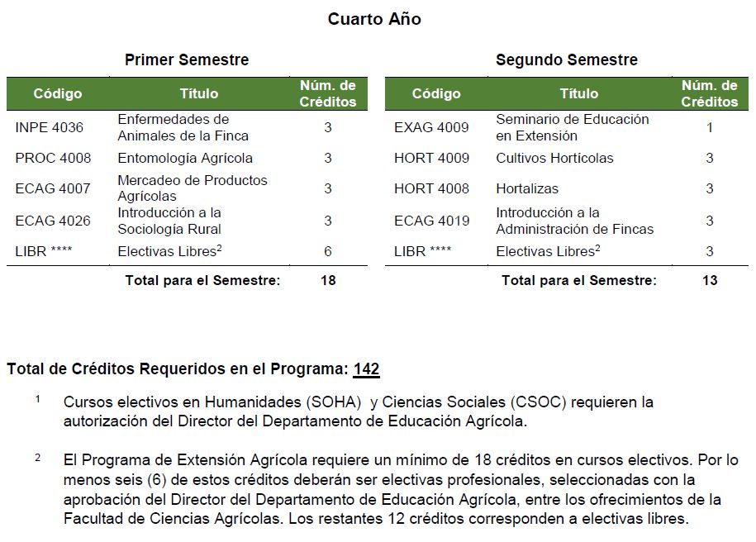Click Electivas Libres in second semester table
The width and height of the screenshot is (756, 542).
click(x=548, y=251)
